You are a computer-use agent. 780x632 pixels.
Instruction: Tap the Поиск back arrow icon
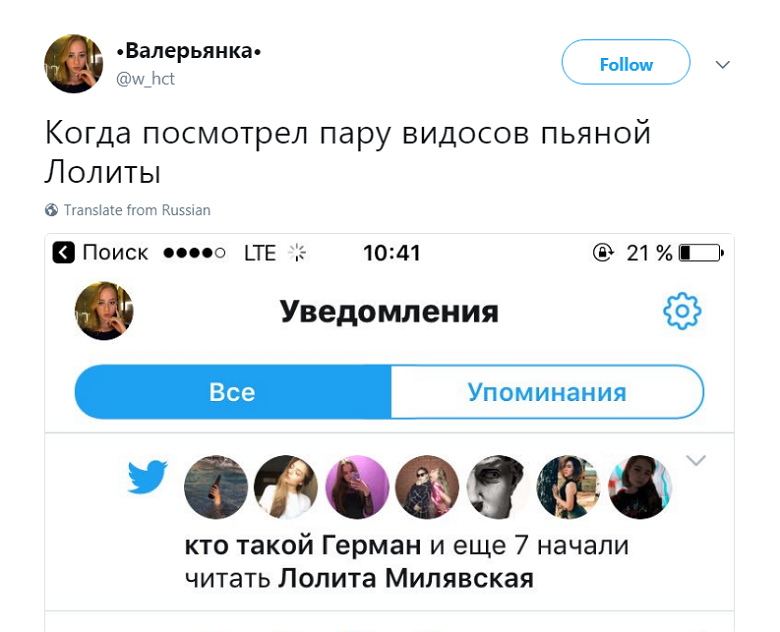tap(63, 253)
